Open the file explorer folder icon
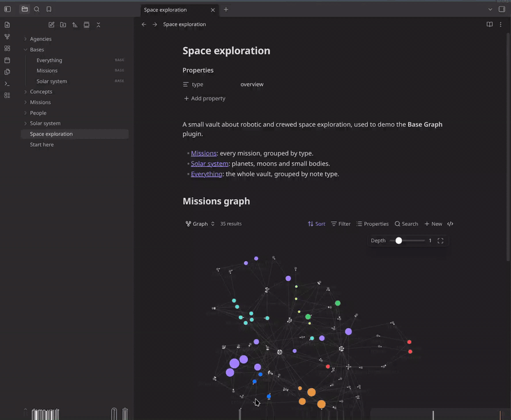 pyautogui.click(x=24, y=9)
